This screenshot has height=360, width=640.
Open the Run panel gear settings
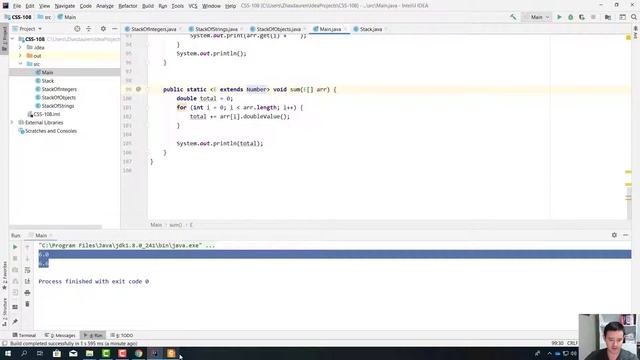tap(614, 235)
